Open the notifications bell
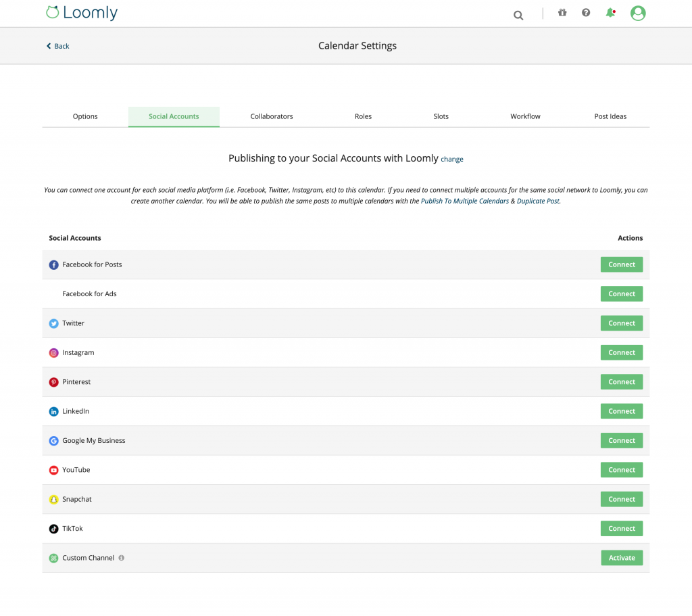The image size is (692, 616). click(609, 12)
